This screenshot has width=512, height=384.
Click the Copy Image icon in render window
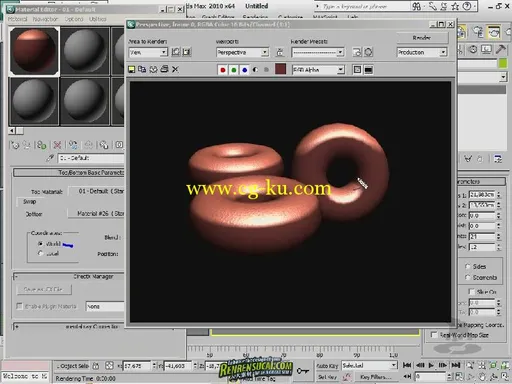tap(142, 69)
